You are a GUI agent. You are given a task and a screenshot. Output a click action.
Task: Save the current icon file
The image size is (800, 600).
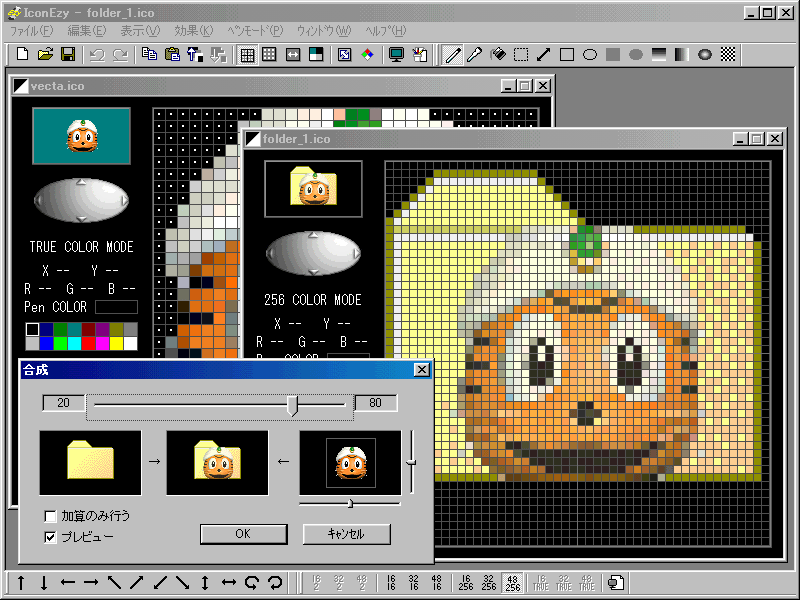(x=68, y=55)
